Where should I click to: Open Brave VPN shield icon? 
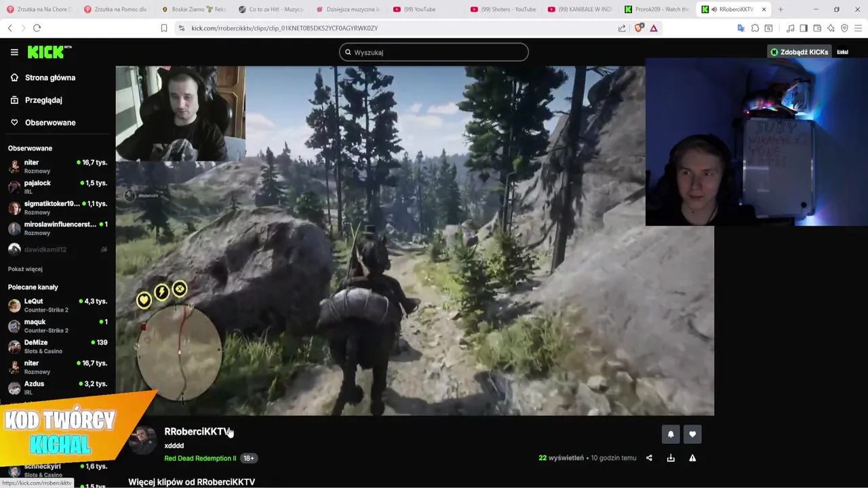844,28
